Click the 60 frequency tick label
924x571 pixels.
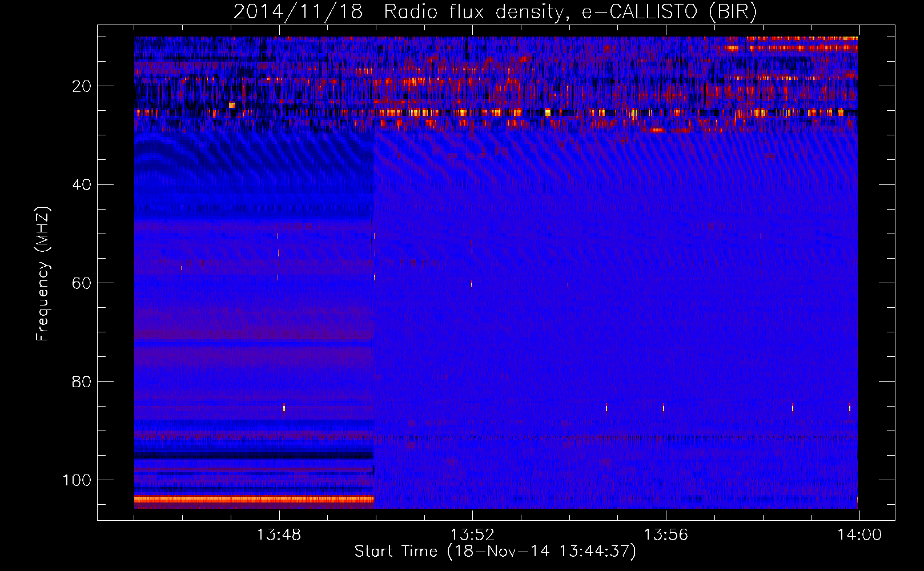click(82, 283)
